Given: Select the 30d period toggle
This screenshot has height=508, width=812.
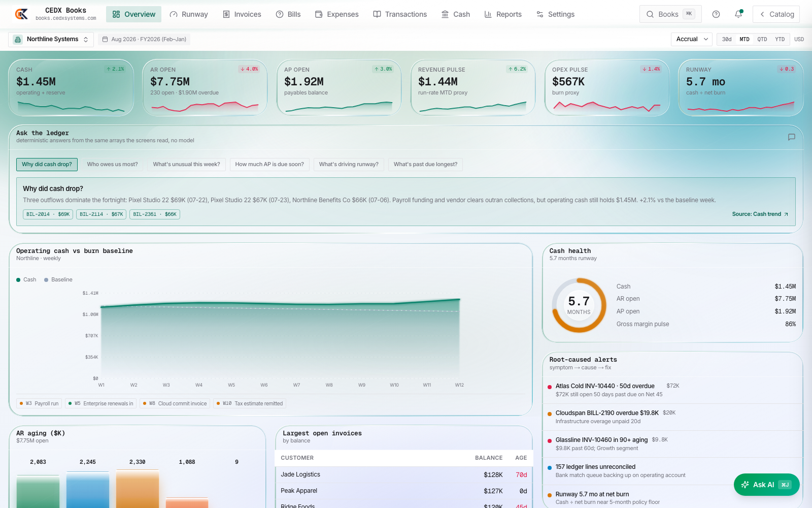Looking at the screenshot, I should click(727, 39).
